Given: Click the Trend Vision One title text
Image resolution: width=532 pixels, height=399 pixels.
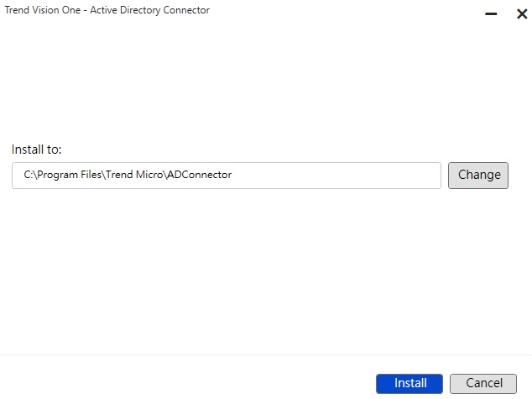Looking at the screenshot, I should coord(107,10).
